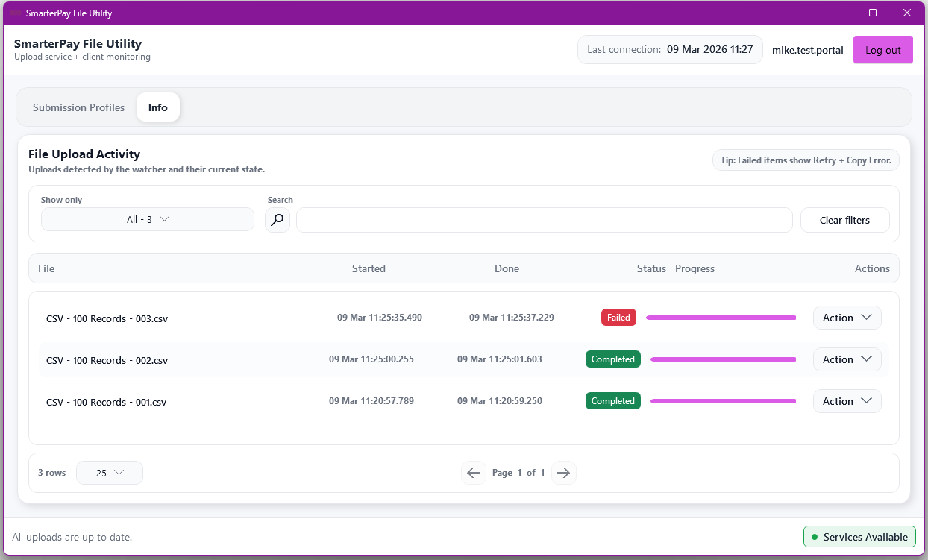
Task: Expand Action dropdown for 001.csv
Action: tap(847, 401)
